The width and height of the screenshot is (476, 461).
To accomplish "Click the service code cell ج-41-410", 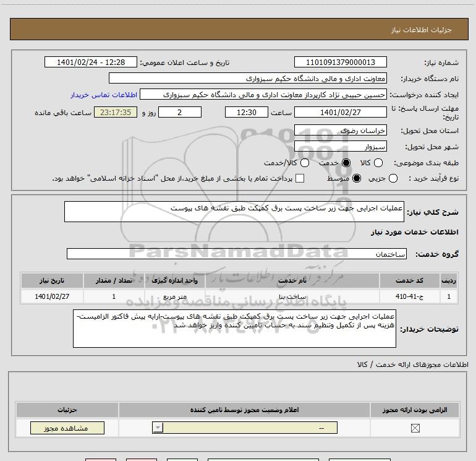I will pos(409,296).
